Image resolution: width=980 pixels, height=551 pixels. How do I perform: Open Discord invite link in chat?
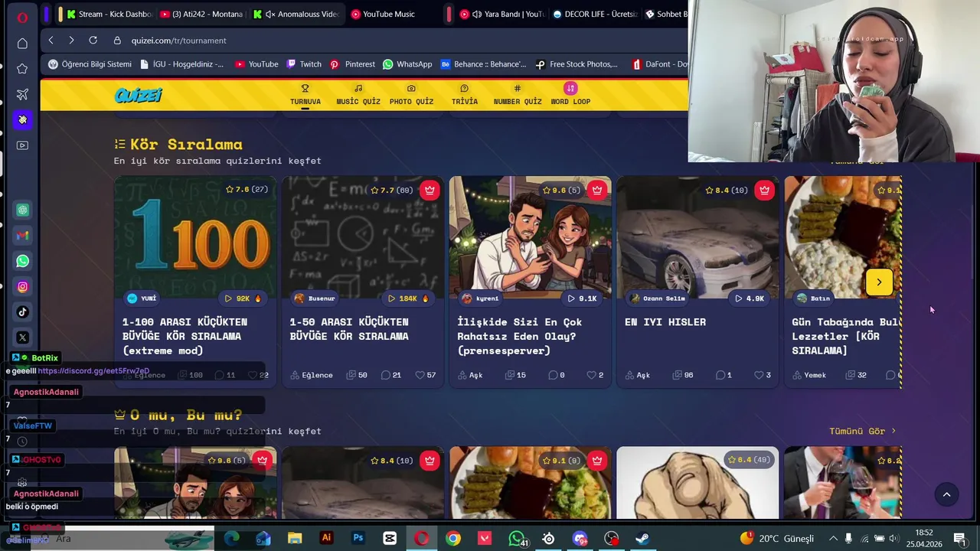click(x=93, y=371)
